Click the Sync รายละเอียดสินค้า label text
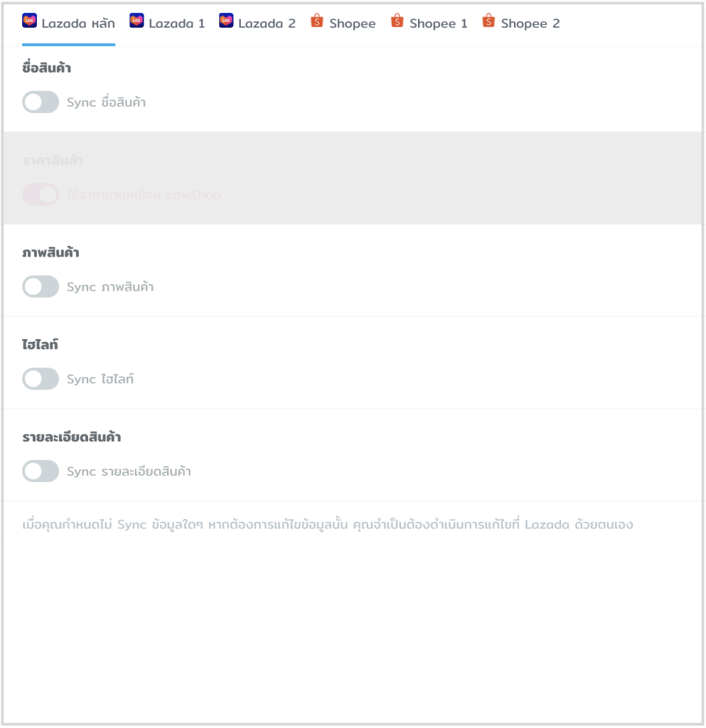 129,471
